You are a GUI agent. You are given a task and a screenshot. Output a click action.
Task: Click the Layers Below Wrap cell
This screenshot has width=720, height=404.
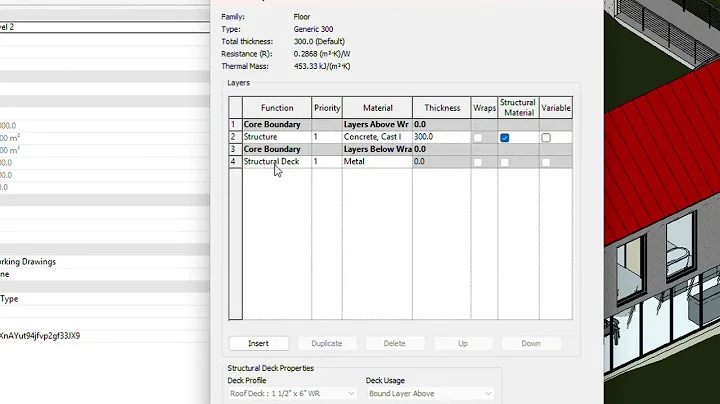click(x=377, y=149)
